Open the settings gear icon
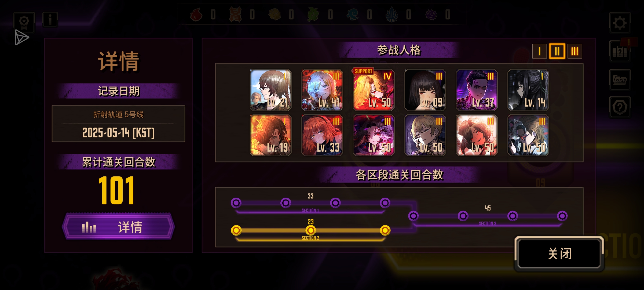This screenshot has height=290, width=644. pos(620,23)
